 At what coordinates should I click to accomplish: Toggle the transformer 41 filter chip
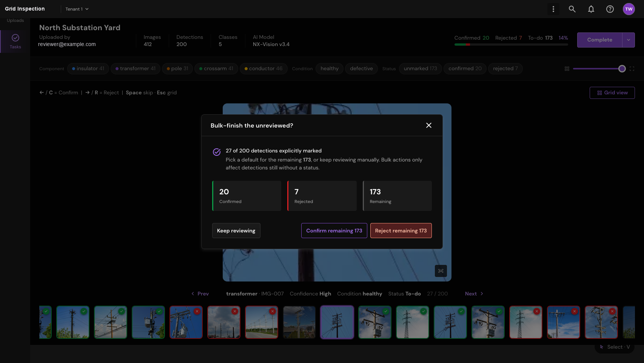pyautogui.click(x=136, y=69)
